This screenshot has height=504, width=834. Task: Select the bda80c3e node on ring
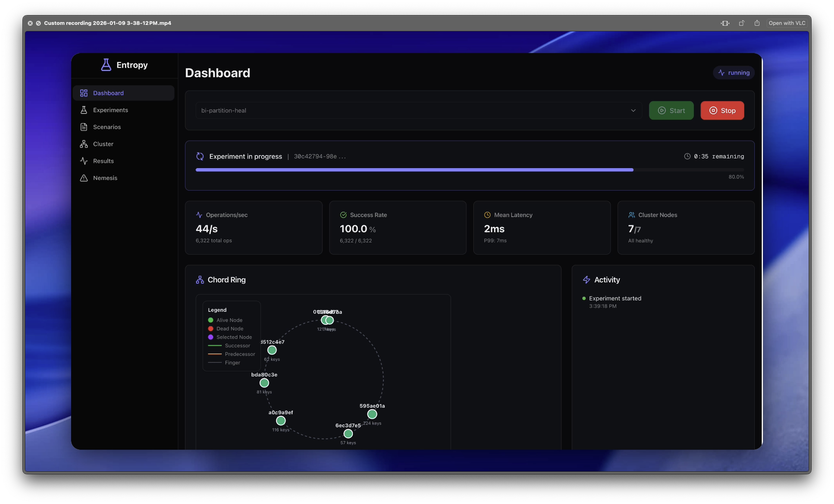(264, 383)
